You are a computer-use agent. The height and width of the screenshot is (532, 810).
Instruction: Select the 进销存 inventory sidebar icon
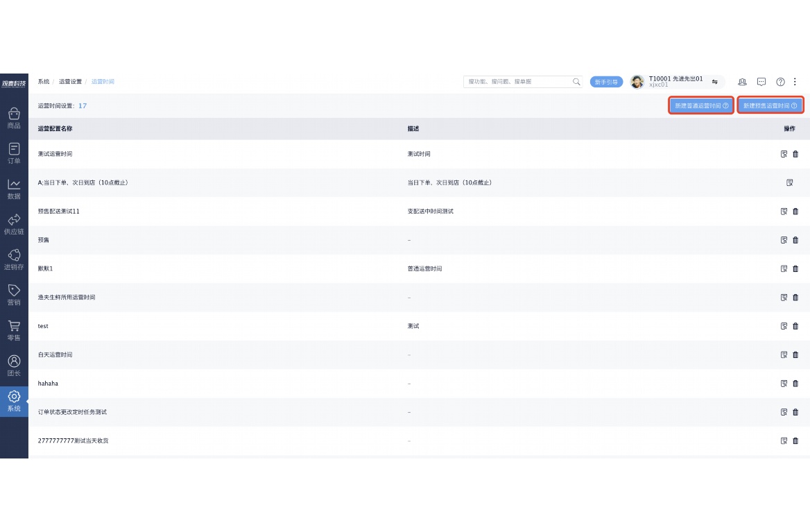tap(14, 259)
